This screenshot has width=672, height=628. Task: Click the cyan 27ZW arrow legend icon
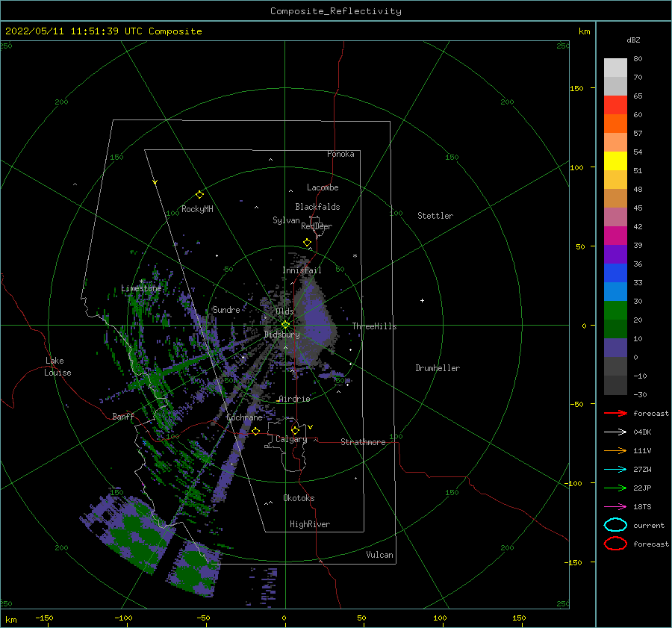tap(615, 470)
